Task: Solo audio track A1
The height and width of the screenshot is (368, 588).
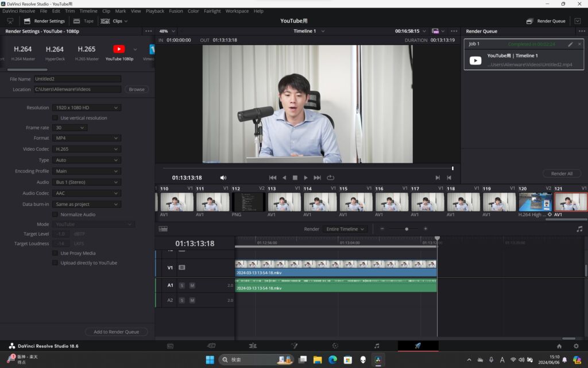Action: click(x=182, y=285)
